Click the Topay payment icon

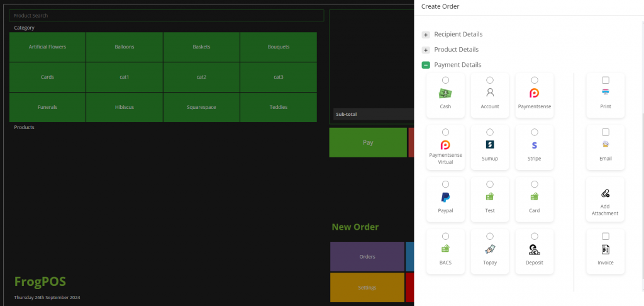(x=490, y=249)
